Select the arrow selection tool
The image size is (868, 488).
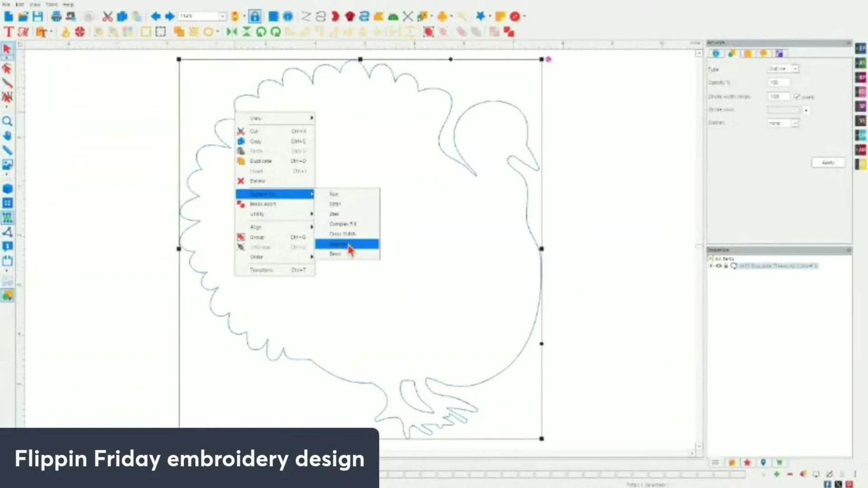click(7, 49)
